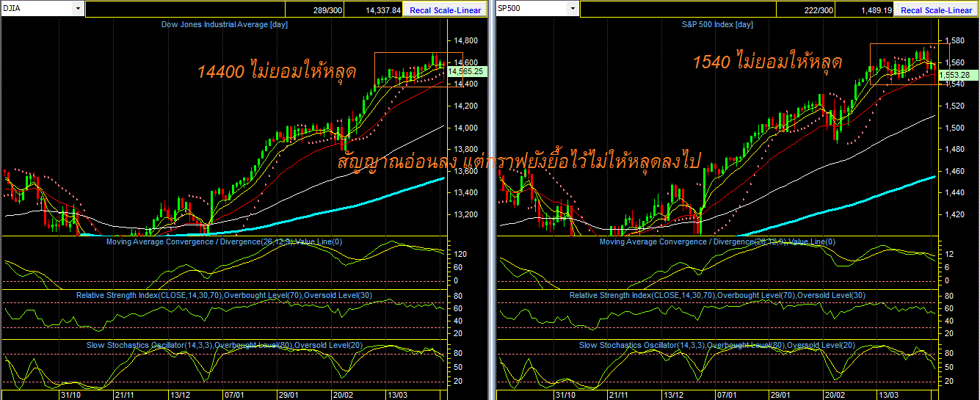The width and height of the screenshot is (980, 400).
Task: Click Recal Scale-Linear on the DJIA chart
Action: tap(445, 10)
